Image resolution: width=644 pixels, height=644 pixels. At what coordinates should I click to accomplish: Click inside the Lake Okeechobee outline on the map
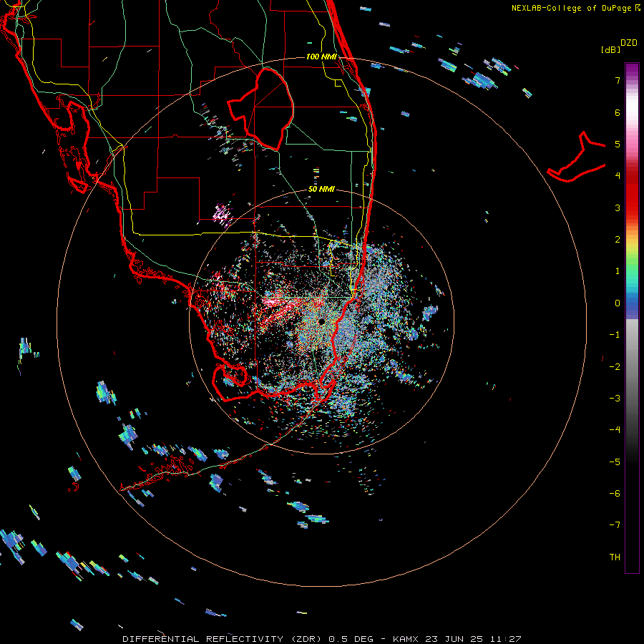tap(269, 109)
